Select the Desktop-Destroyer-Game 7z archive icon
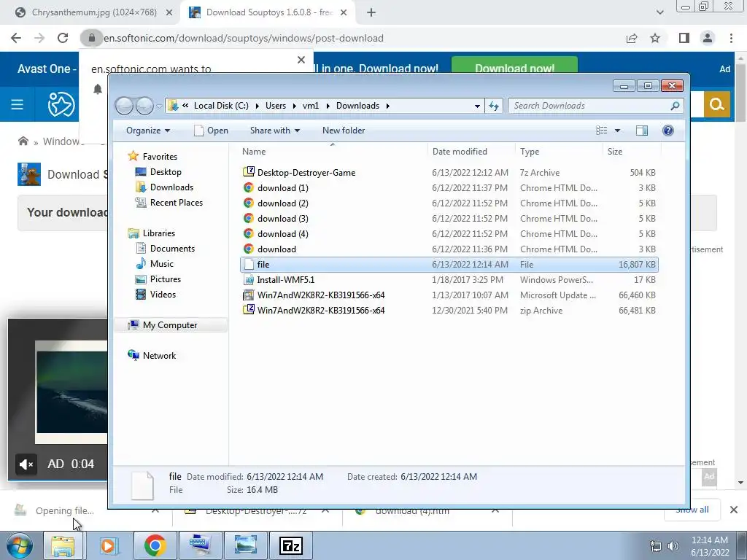This screenshot has height=560, width=747. pyautogui.click(x=248, y=172)
